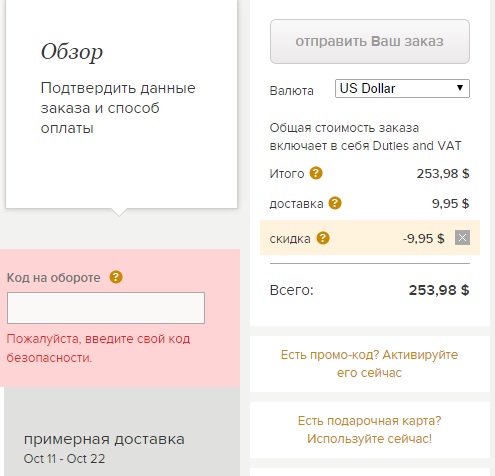Select the bold Всего total amount
495x476 pixels.
439,290
